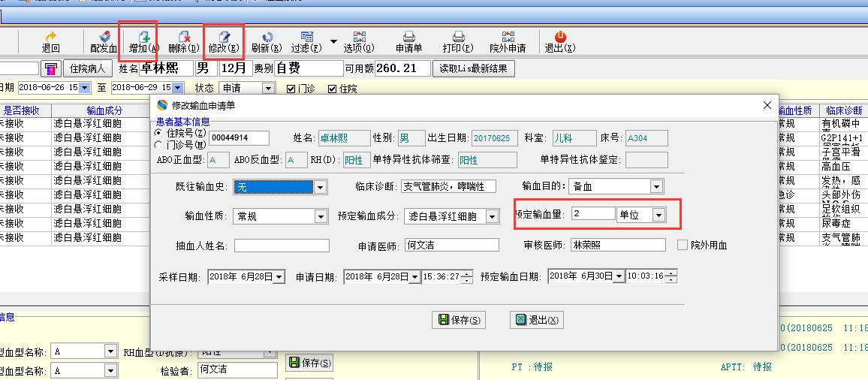Image resolution: width=868 pixels, height=380 pixels.
Task: Click the 申请单 printer icon
Action: tap(409, 42)
